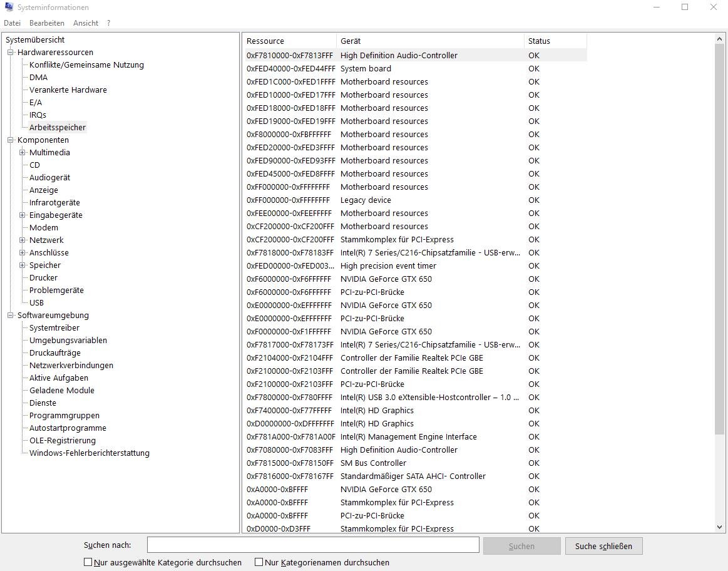Click the Systeminformationen title bar icon
This screenshot has height=571, width=728.
[9, 7]
